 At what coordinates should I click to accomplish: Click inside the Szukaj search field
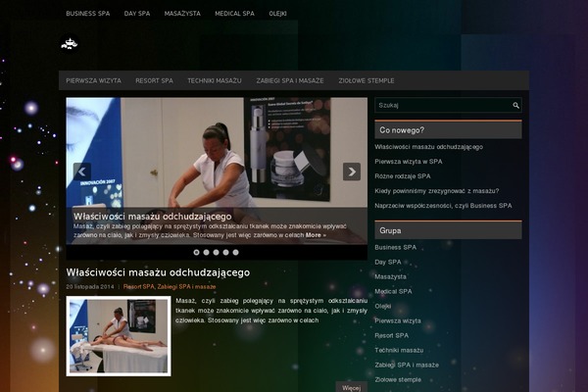pyautogui.click(x=441, y=105)
